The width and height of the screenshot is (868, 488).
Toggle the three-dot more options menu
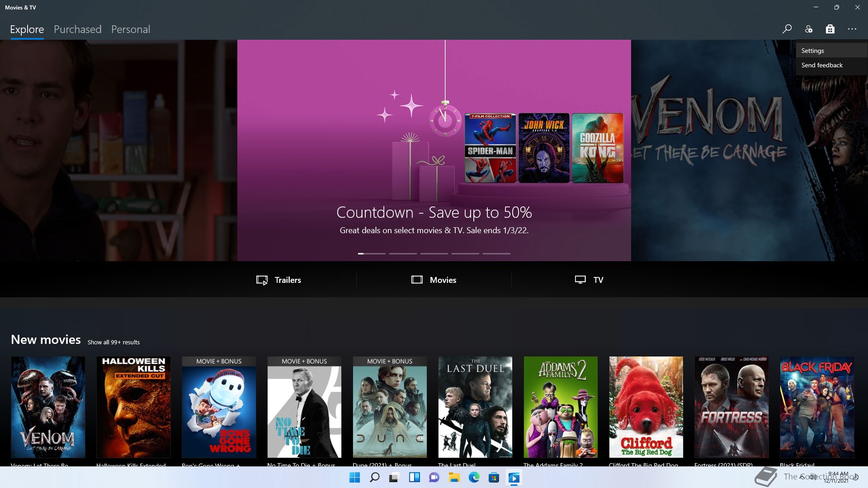click(x=852, y=29)
